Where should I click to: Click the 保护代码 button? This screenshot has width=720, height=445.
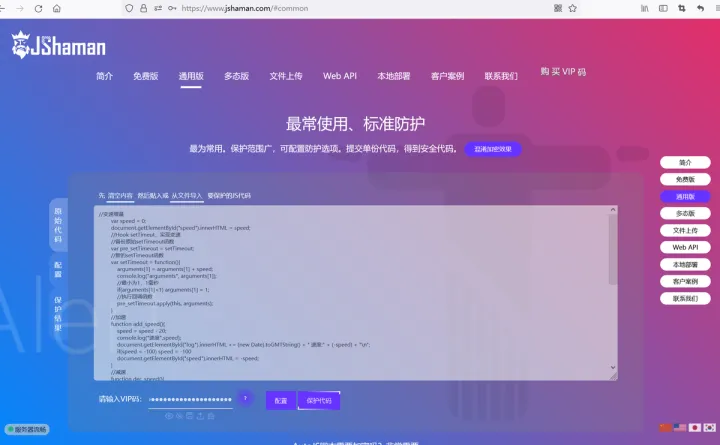319,400
